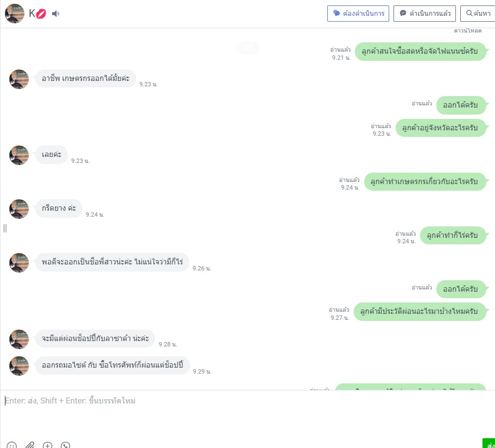This screenshot has height=448, width=495.
Task: Select the message about อาชีพ เกษตรกร
Action: (x=86, y=78)
